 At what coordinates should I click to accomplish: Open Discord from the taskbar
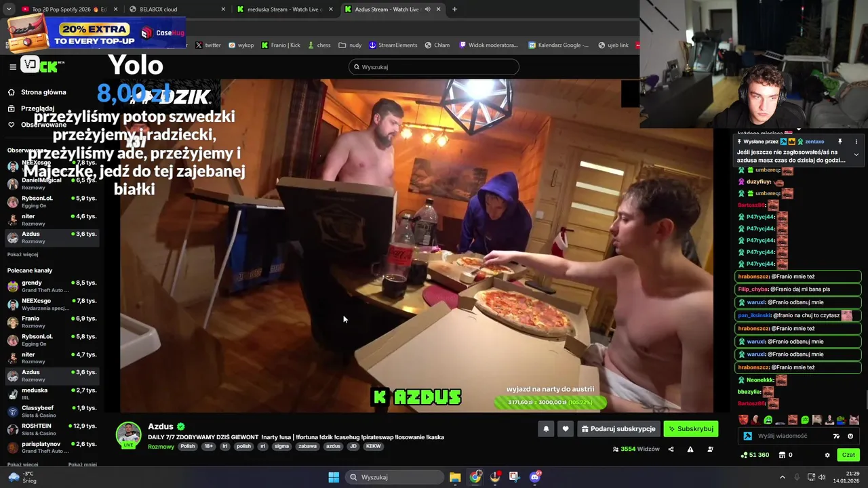(x=535, y=477)
